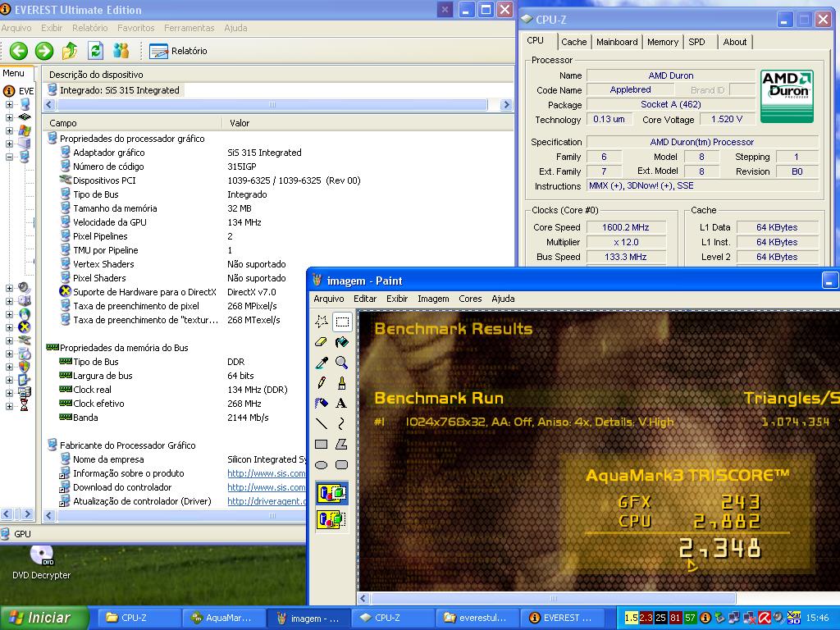Open Cores menu in Paint
840x630 pixels.
coord(470,299)
